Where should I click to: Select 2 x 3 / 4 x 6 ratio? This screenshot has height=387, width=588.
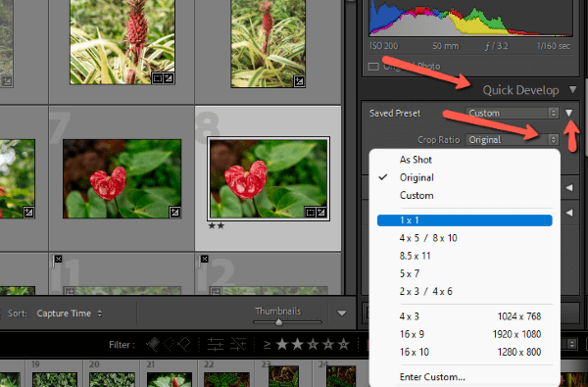(x=465, y=291)
